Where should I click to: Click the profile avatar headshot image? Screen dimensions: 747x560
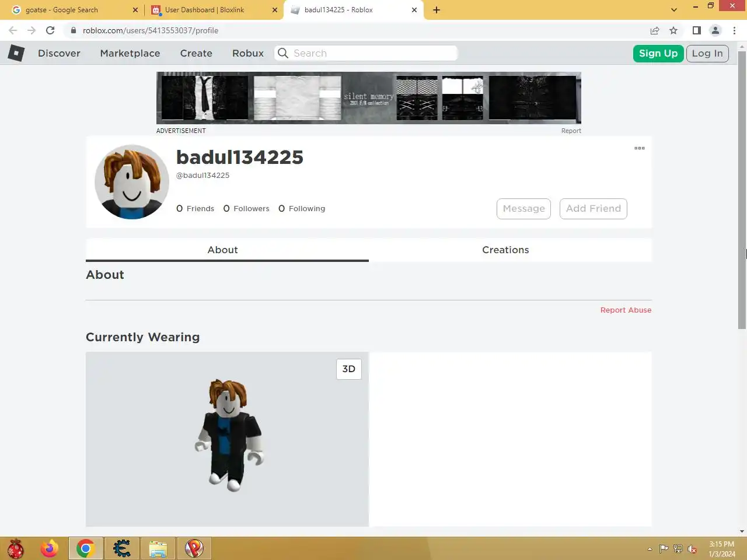[x=132, y=182]
